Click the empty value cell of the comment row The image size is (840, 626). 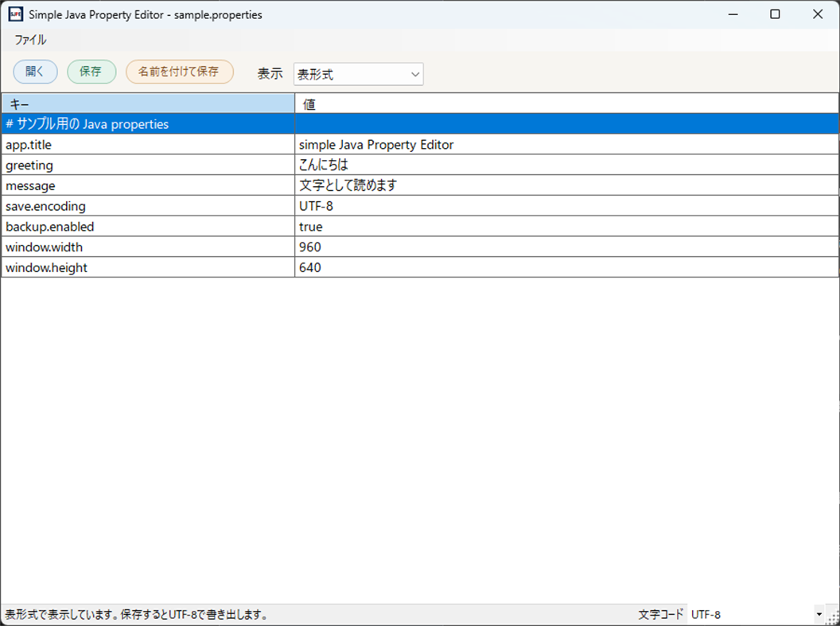(566, 124)
